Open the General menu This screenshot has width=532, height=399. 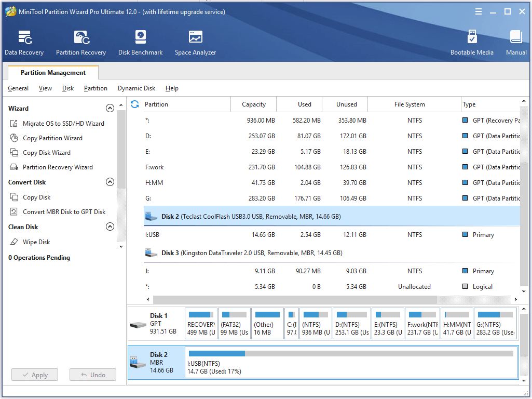pyautogui.click(x=18, y=88)
